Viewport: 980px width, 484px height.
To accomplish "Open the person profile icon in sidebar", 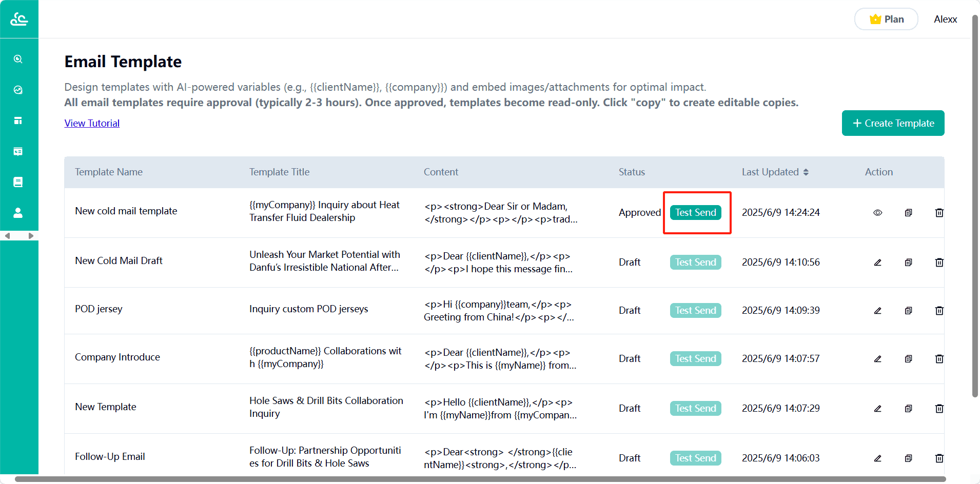I will click(x=18, y=213).
